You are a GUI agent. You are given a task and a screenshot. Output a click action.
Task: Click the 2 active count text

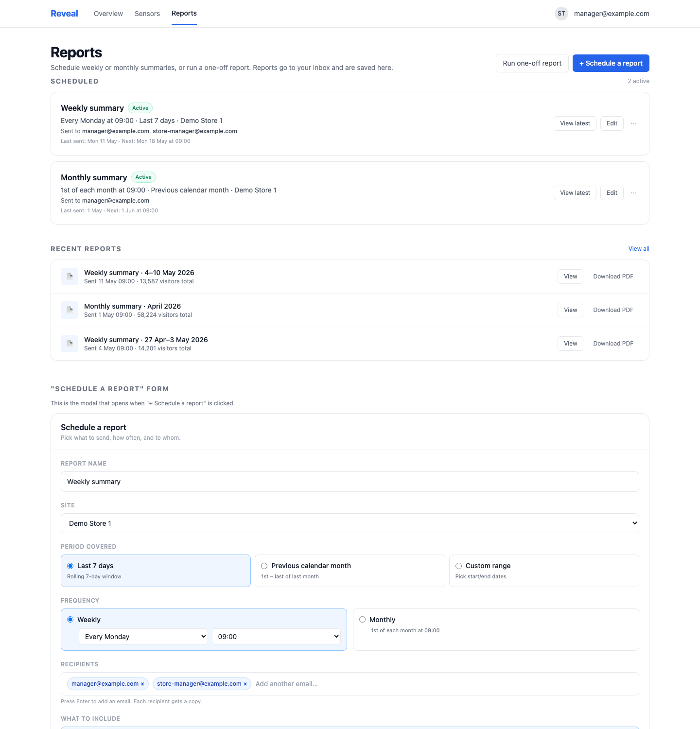coord(638,81)
